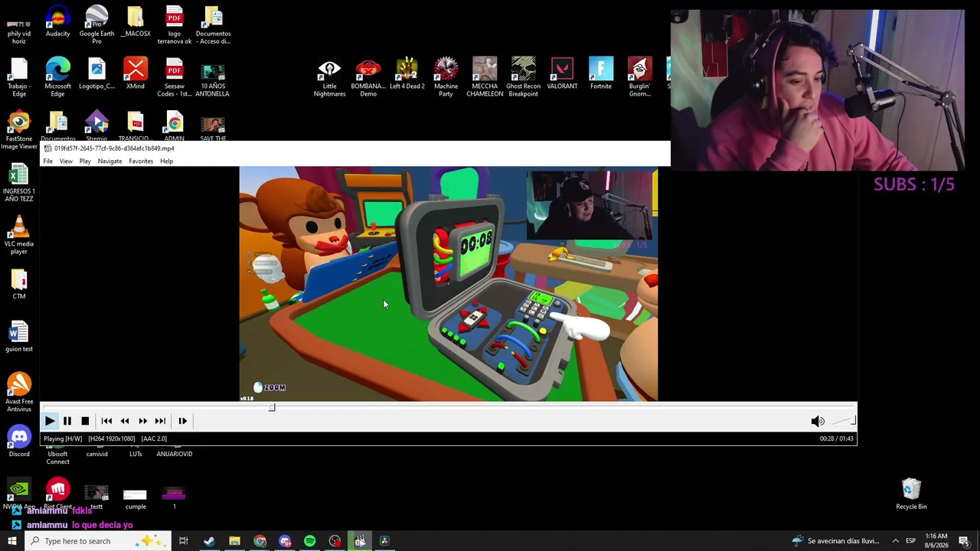980x551 pixels.
Task: Mute the player volume speaker icon
Action: (818, 421)
